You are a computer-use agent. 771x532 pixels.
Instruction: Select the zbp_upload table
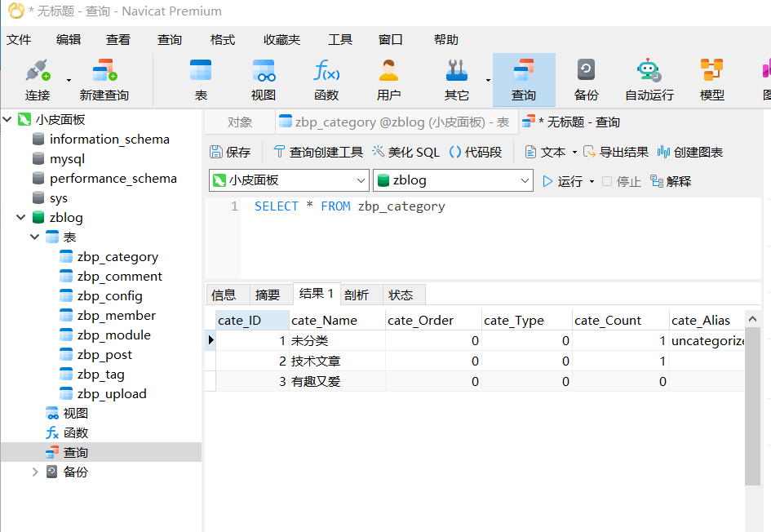pos(112,394)
